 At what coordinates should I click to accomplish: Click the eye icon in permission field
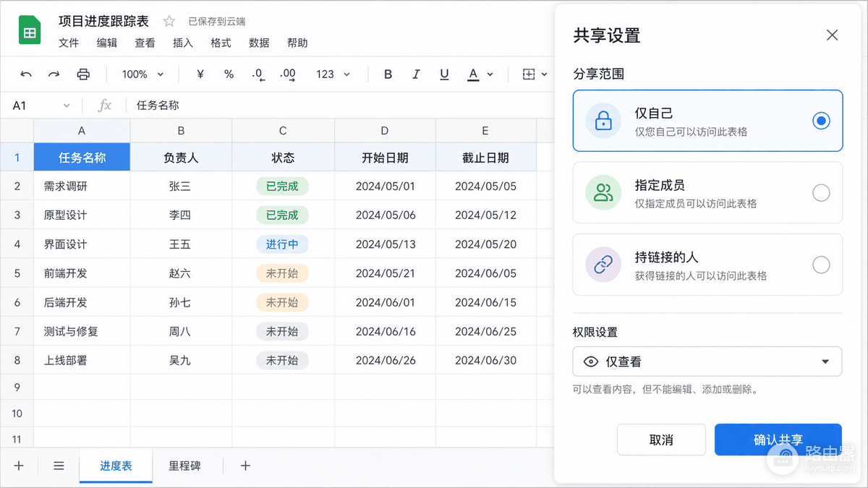590,361
